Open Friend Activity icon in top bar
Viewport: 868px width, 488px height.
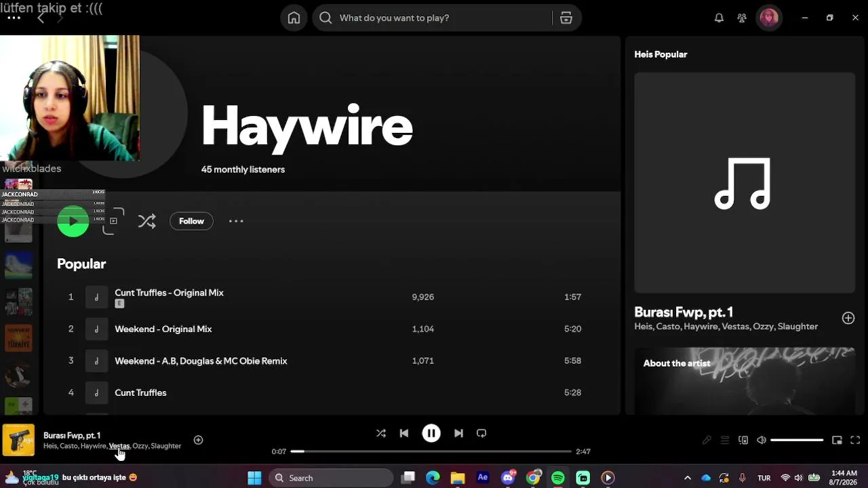coord(742,18)
